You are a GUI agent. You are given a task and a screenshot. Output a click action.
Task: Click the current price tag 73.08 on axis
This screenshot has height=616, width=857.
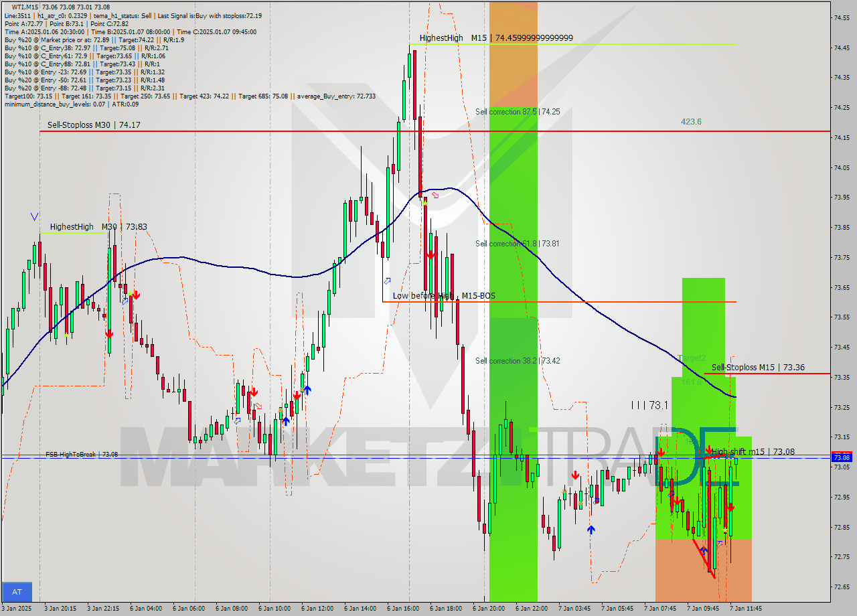[842, 457]
